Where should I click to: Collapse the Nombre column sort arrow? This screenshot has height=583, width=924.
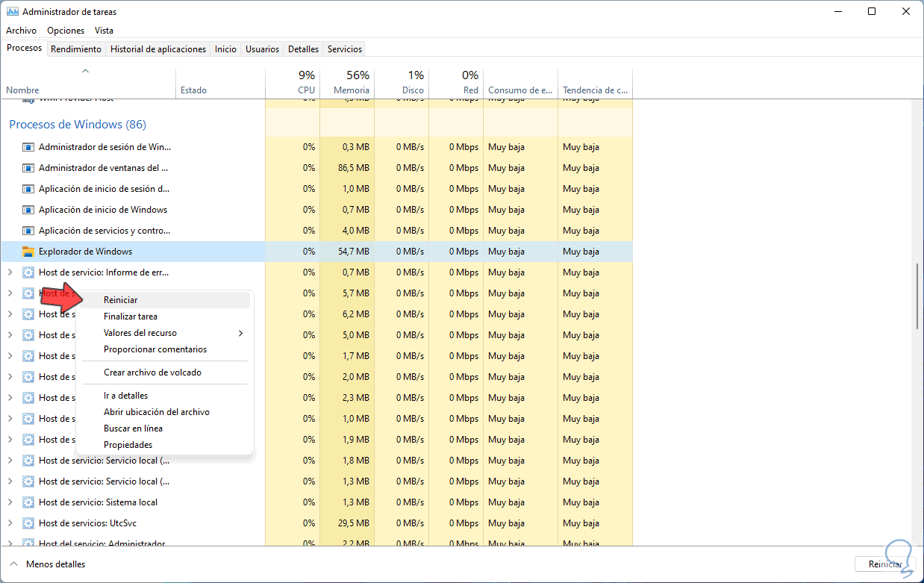[85, 72]
